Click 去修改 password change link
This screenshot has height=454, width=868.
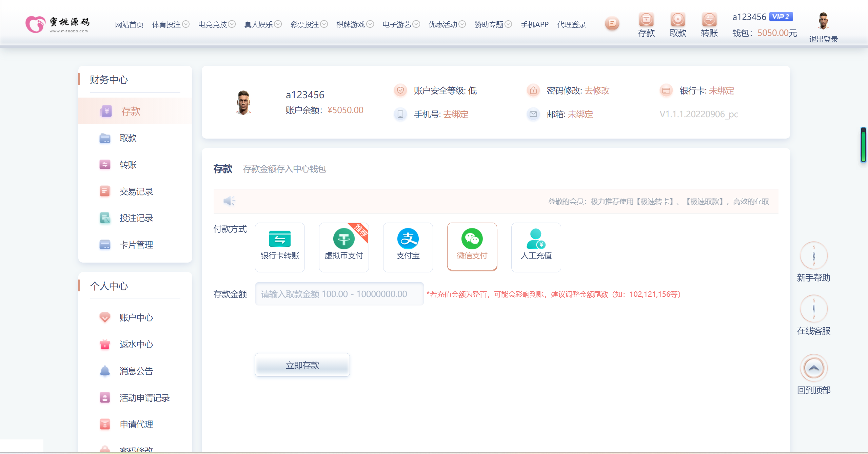click(597, 90)
